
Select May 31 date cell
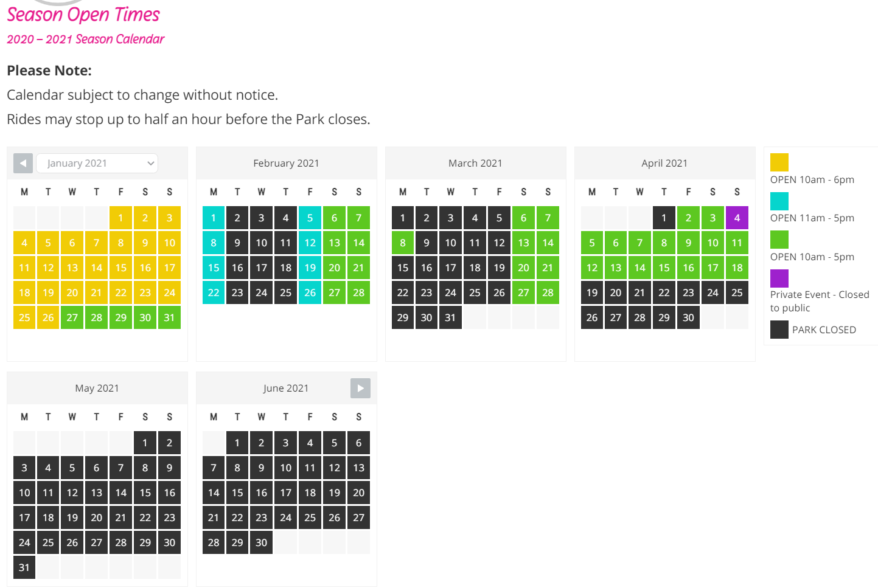[x=24, y=567]
